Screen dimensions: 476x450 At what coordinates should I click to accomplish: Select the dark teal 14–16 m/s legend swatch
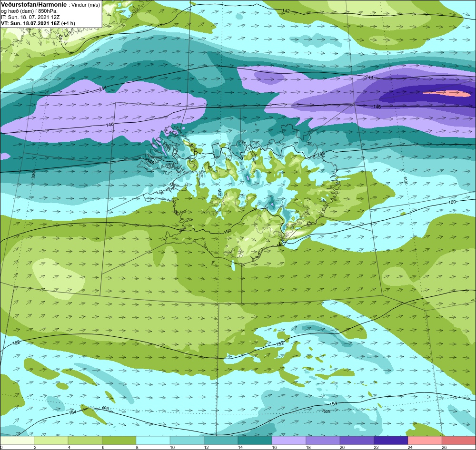[x=255, y=440]
